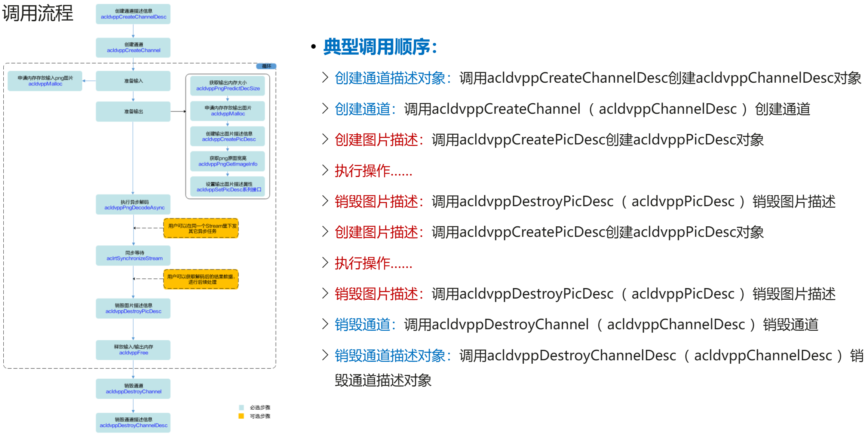Image resolution: width=868 pixels, height=434 pixels.
Task: Click the text 调用acldvppDestroyChannelDesc
Action: coord(568,355)
